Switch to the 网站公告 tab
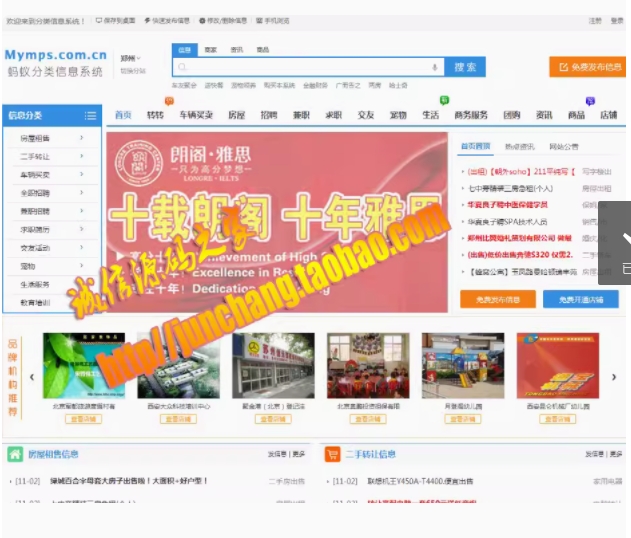This screenshot has height=538, width=631. [564, 146]
